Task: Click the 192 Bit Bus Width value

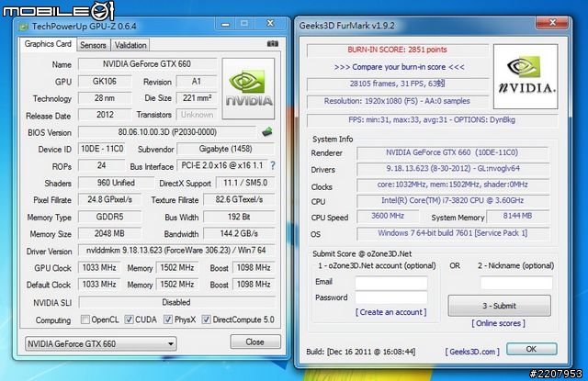Action: pos(239,217)
